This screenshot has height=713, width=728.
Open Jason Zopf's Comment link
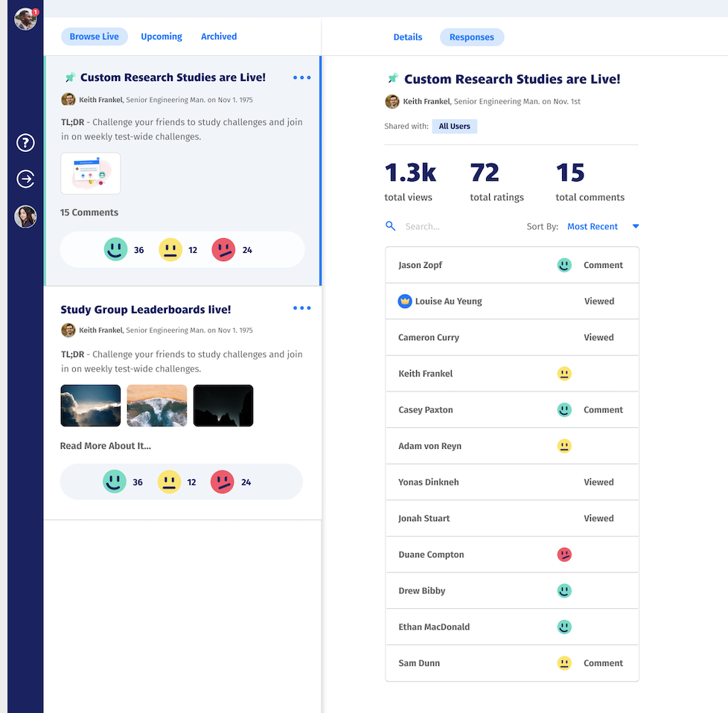(x=603, y=265)
